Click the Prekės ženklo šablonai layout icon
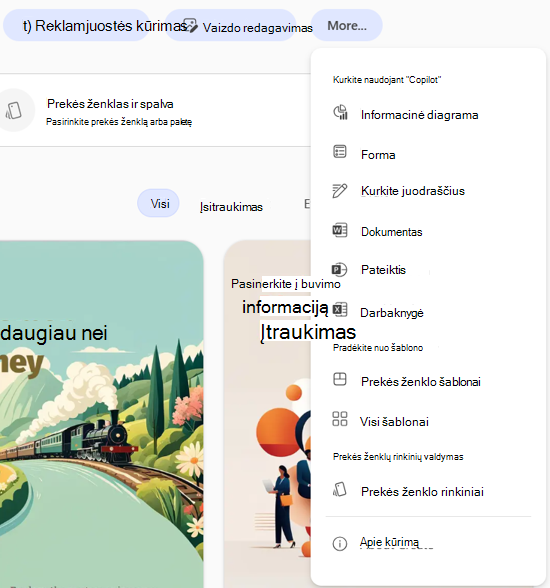Image resolution: width=550 pixels, height=588 pixels. 340,379
